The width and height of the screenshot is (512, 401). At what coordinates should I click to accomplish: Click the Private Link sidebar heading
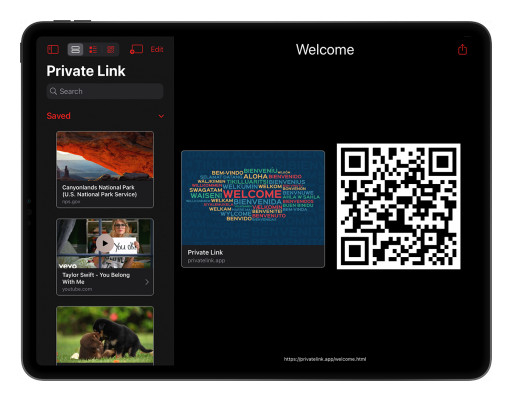[86, 71]
